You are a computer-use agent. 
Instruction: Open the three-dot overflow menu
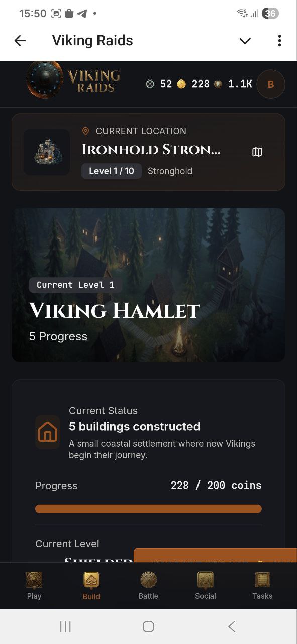279,40
